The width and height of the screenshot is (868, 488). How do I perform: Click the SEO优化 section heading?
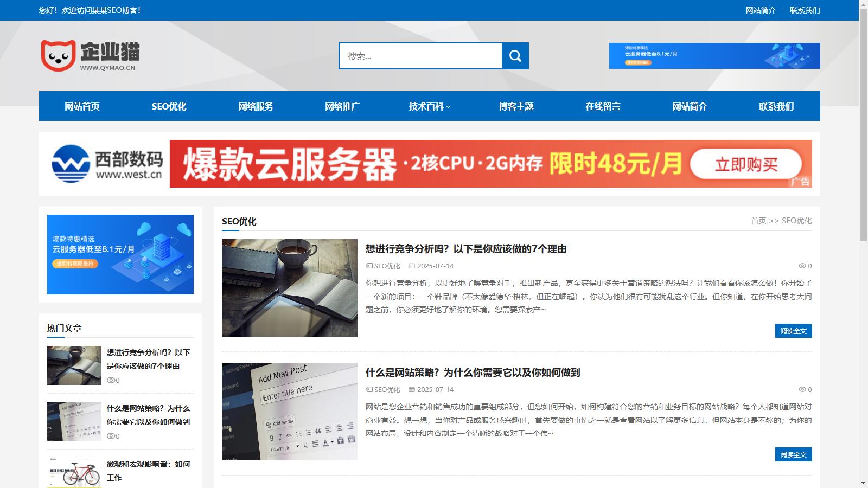click(x=239, y=221)
